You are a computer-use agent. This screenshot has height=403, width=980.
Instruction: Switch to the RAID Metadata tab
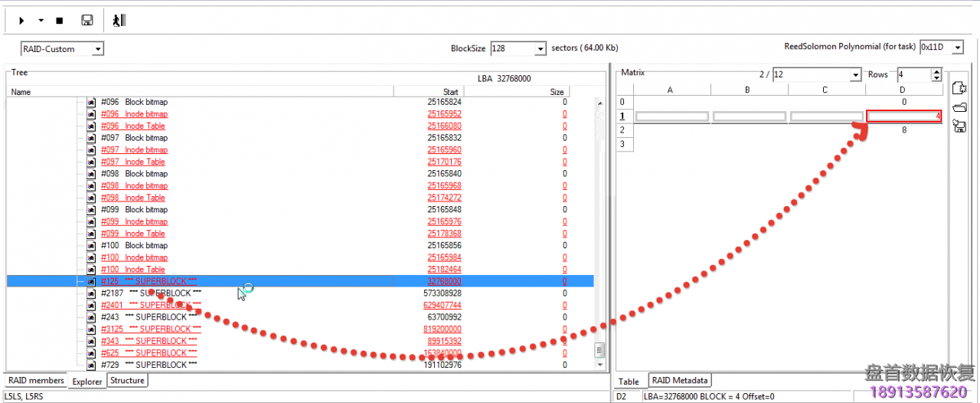680,380
